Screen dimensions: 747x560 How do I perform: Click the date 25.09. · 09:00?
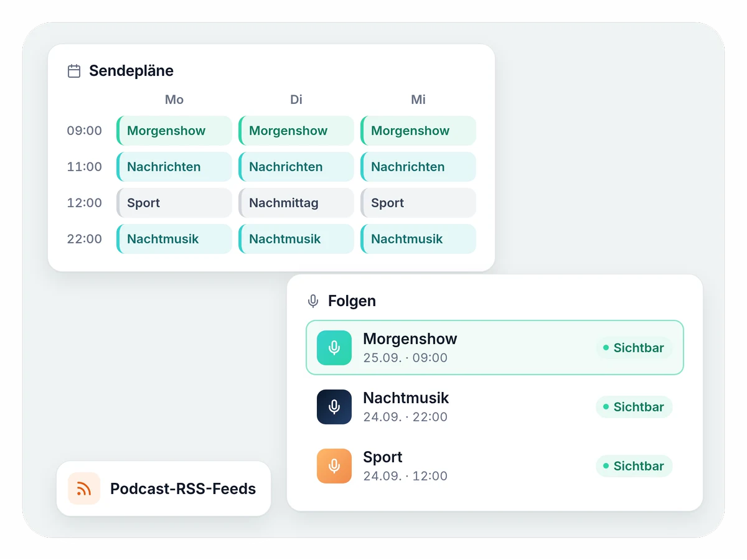(x=405, y=358)
